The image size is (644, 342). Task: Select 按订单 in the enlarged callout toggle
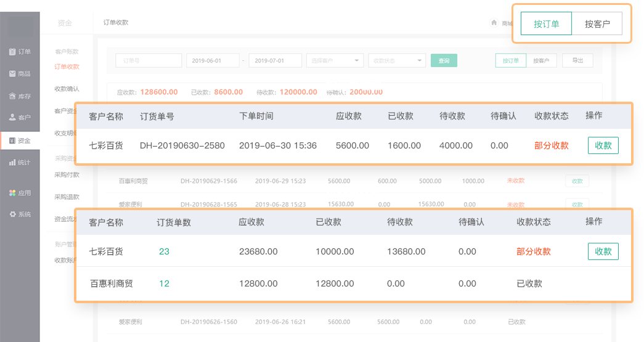pyautogui.click(x=546, y=24)
